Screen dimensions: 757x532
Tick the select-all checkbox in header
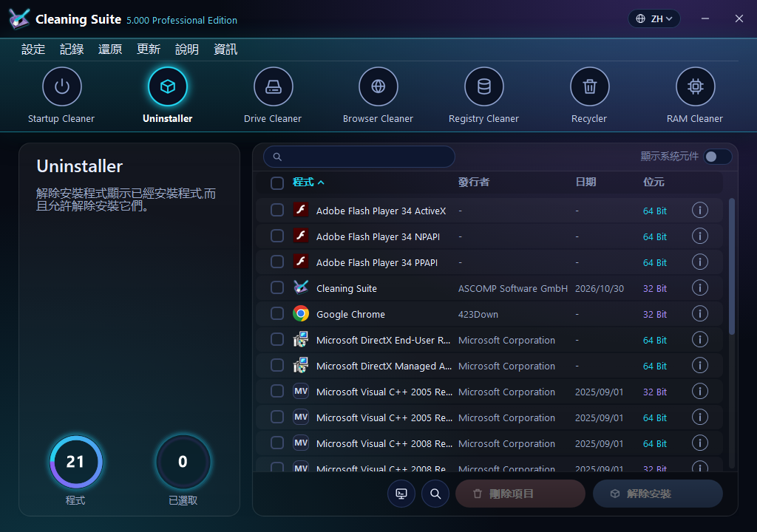click(277, 183)
